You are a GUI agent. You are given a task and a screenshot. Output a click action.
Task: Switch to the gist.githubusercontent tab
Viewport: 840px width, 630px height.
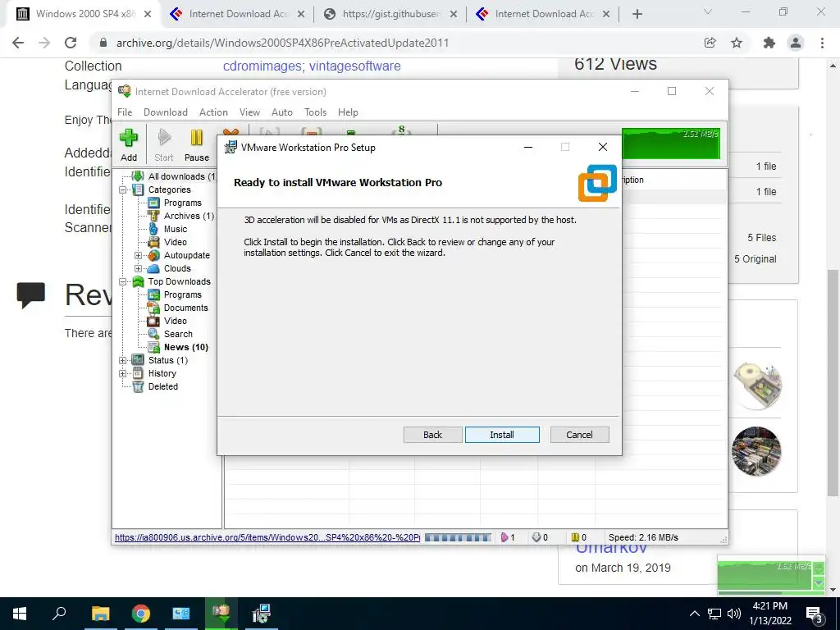[x=391, y=14]
